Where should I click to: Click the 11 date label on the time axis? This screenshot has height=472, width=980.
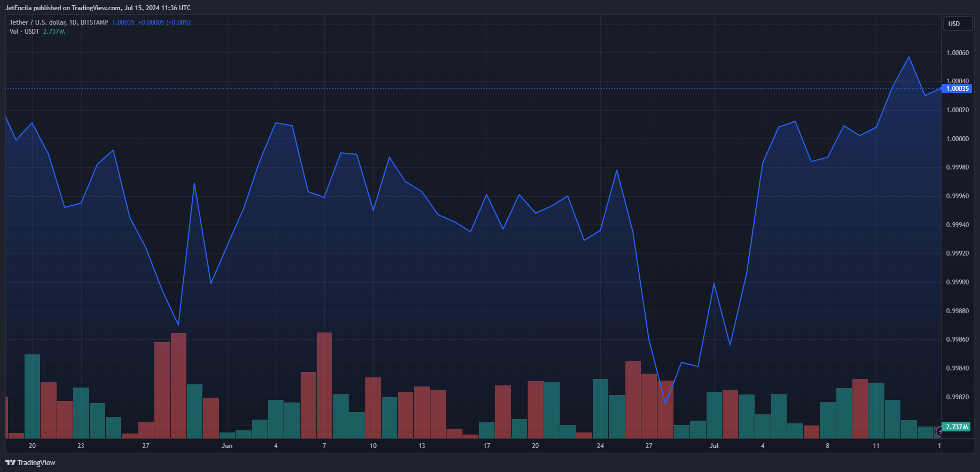tap(876, 446)
